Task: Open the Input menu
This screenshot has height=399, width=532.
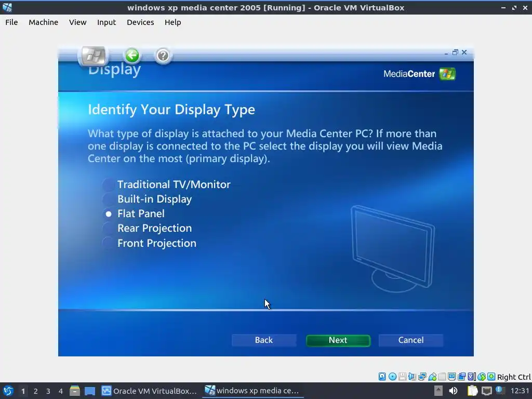Action: click(x=107, y=22)
